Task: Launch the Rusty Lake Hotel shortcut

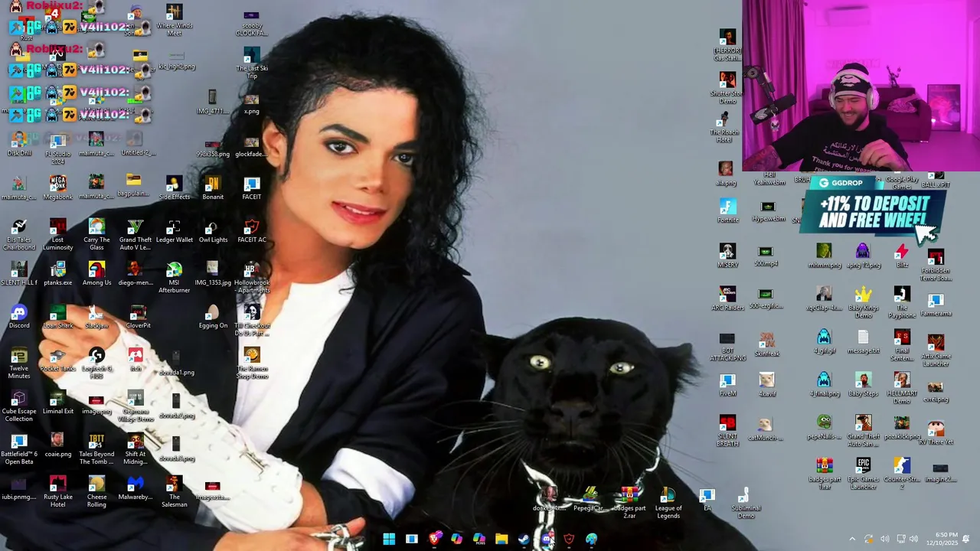Action: pos(57,492)
